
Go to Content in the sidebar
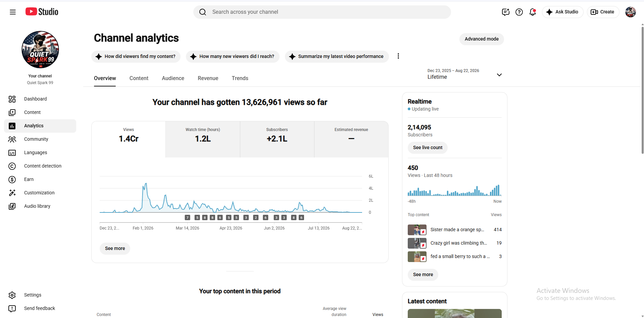tap(40, 112)
